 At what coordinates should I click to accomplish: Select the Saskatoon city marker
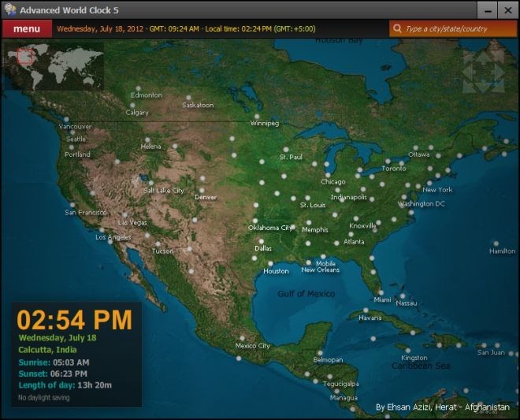(188, 98)
